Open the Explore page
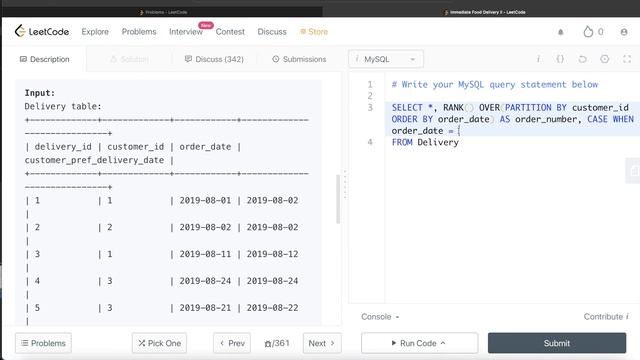The image size is (640, 360). click(95, 31)
